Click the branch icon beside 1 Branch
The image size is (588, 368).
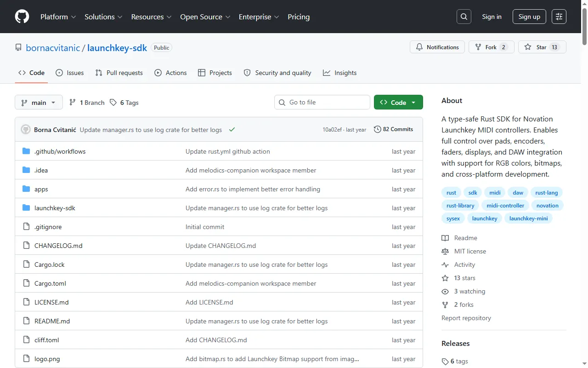[73, 103]
